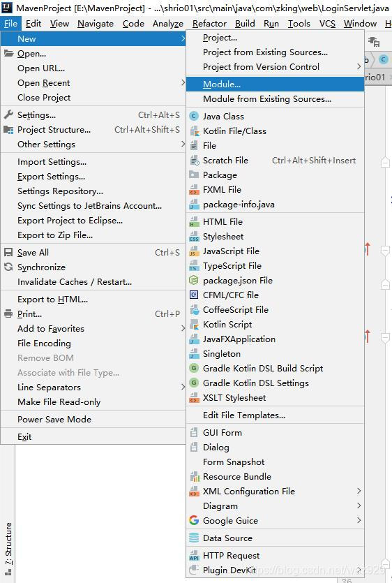
Task: Click the package.json File icon
Action: pos(194,281)
